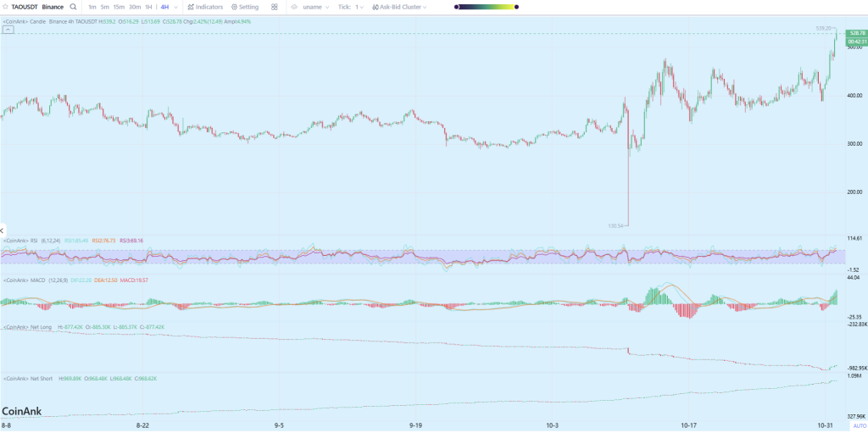Click the cloud save icon beside uname
This screenshot has width=868, height=433.
click(292, 7)
